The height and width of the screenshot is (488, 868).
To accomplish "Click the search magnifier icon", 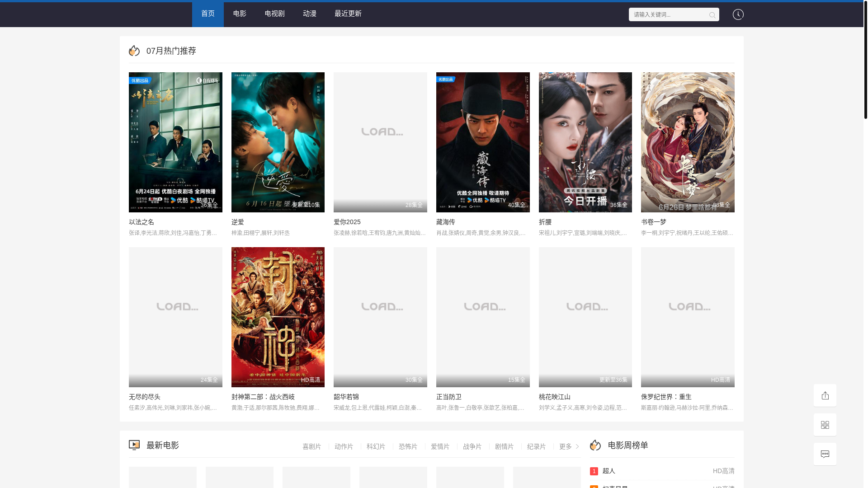I will point(712,15).
